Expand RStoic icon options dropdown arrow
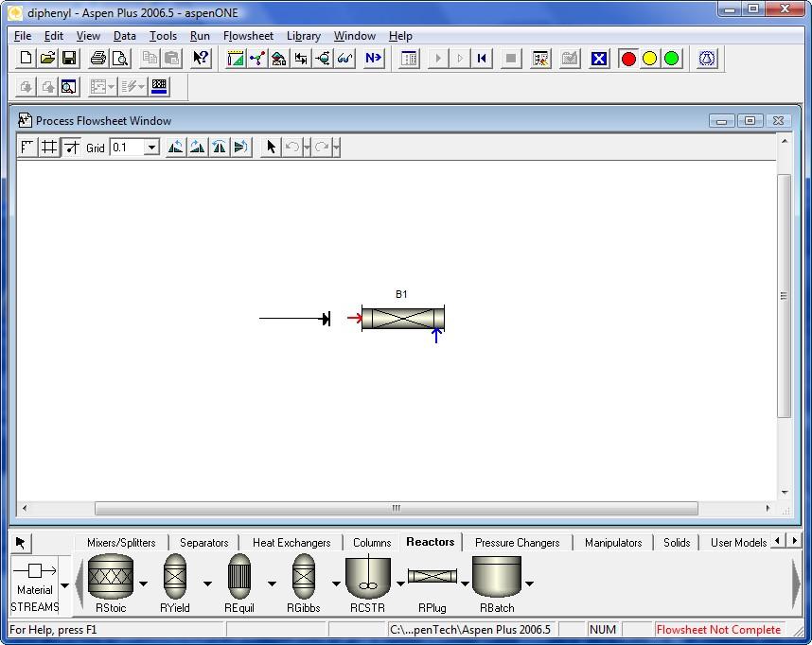 pos(143,584)
